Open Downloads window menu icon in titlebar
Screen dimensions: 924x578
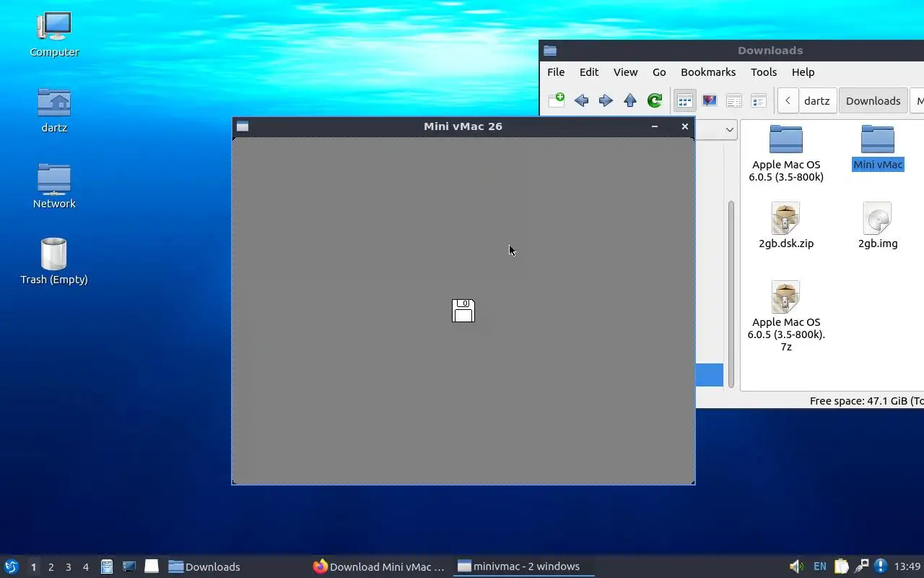point(550,51)
